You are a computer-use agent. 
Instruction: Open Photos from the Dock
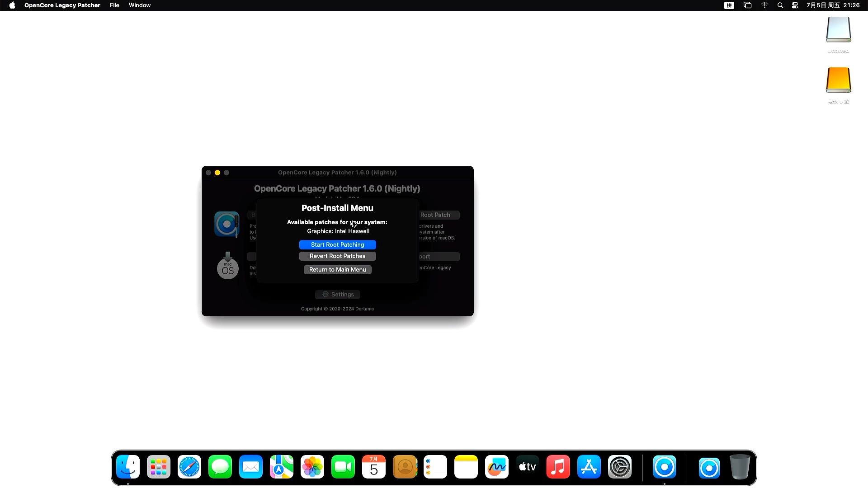pos(312,467)
